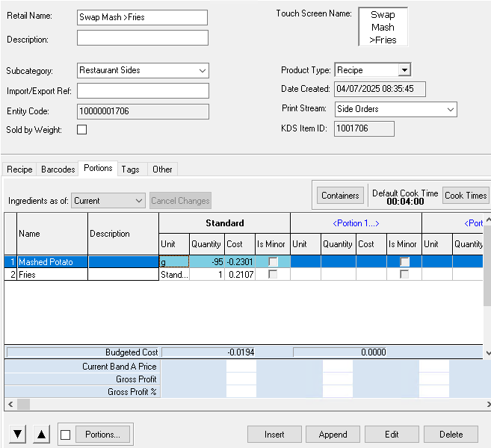Screen dimensions: 491x448
Task: Toggle checkbox beside the Portions... button
Action: point(66,435)
